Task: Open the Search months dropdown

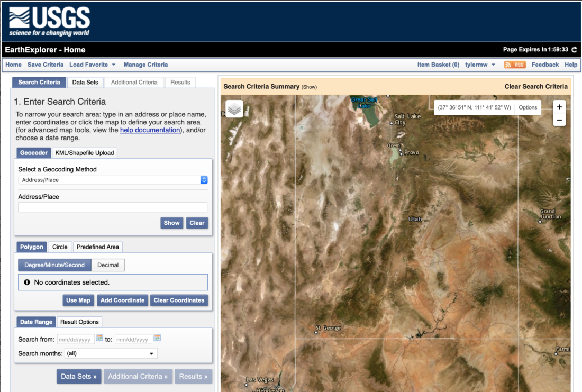Action: tap(111, 353)
